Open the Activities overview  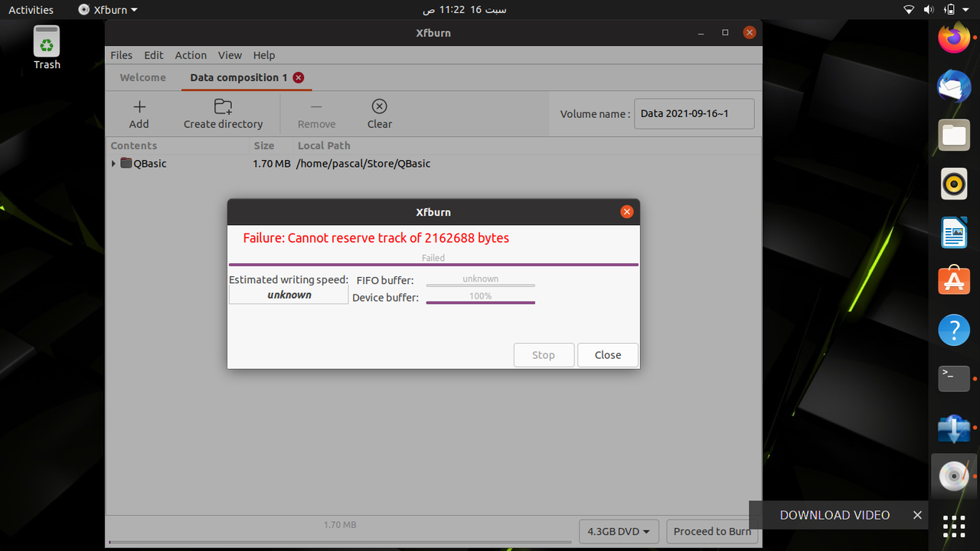tap(31, 10)
